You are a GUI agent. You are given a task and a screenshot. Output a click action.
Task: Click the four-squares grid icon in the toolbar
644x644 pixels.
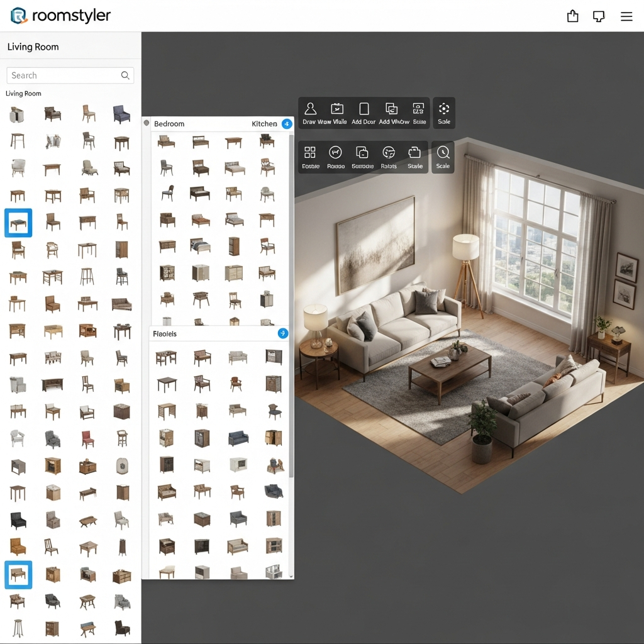click(x=309, y=153)
